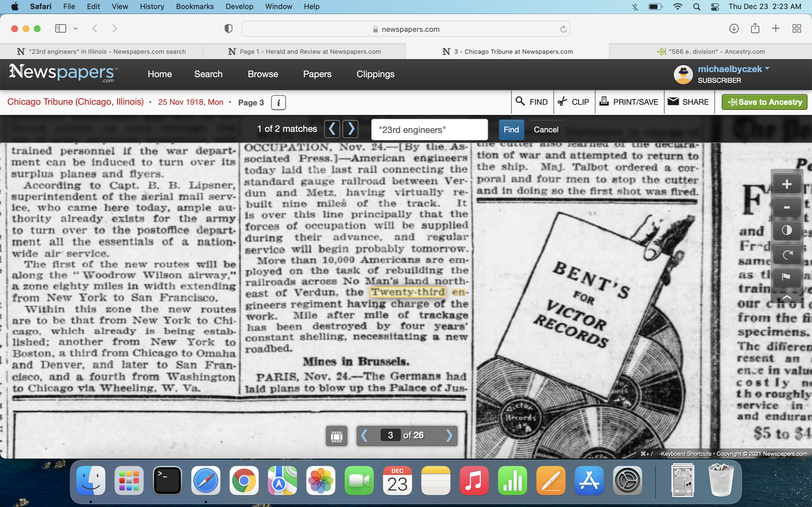
Task: Collapse the viewer tools panel chevron
Action: pyautogui.click(x=787, y=297)
